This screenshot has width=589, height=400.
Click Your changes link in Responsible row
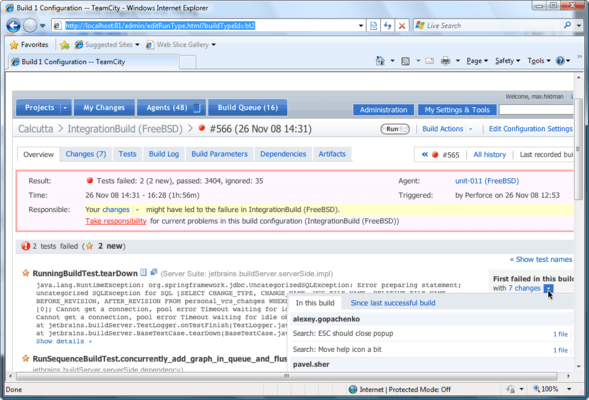point(116,210)
